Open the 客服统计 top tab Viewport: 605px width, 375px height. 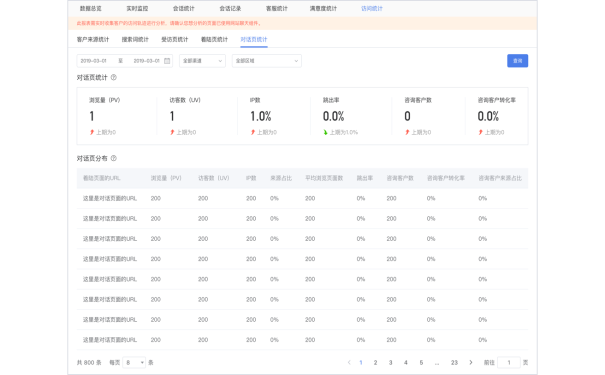(x=277, y=8)
